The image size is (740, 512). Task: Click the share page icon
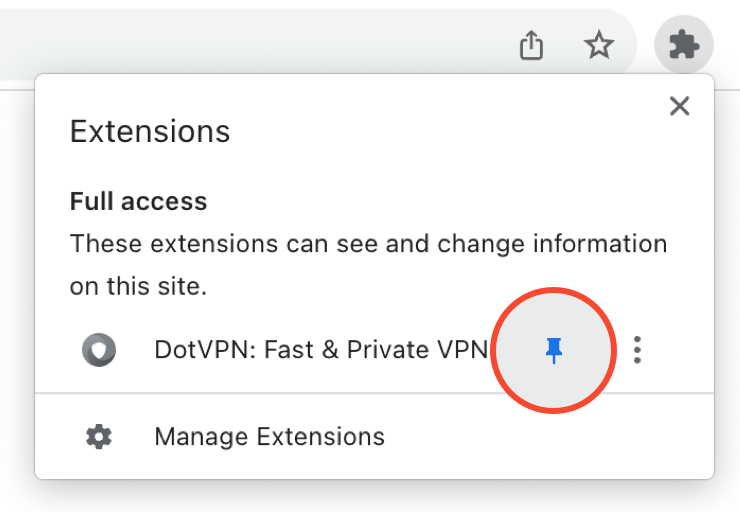coord(532,45)
